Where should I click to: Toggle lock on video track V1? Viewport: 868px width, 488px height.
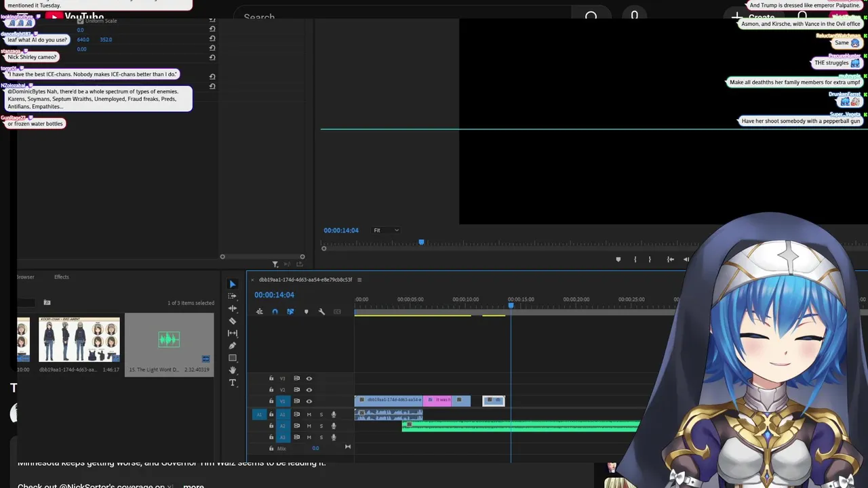coord(271,401)
